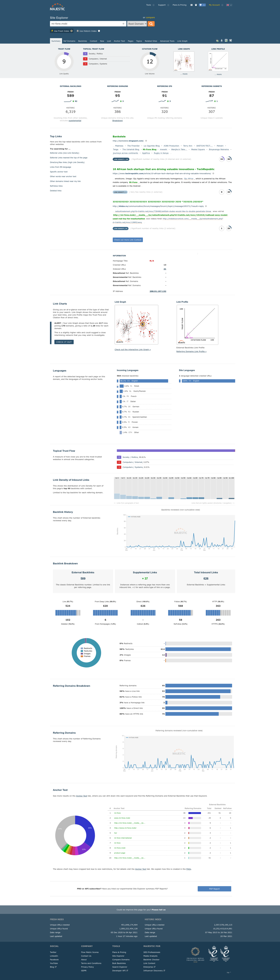Click the Majestic logo

[x=57, y=7]
